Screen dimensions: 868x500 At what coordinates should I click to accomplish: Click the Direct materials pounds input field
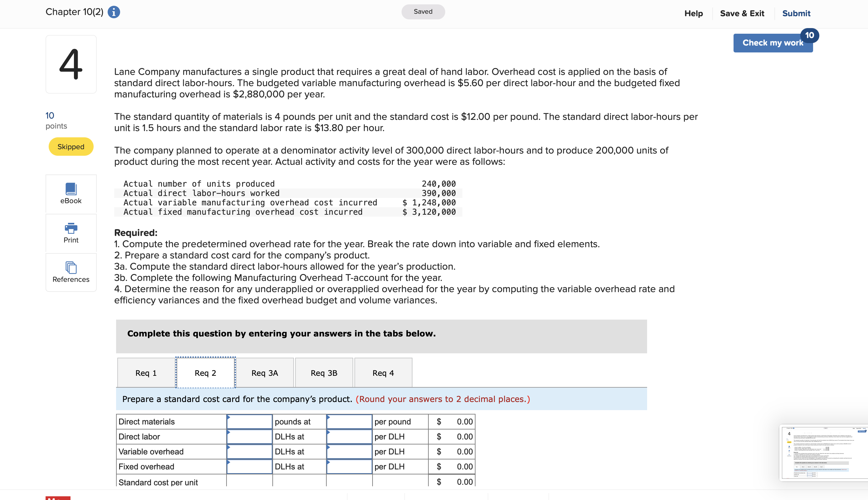(x=250, y=421)
